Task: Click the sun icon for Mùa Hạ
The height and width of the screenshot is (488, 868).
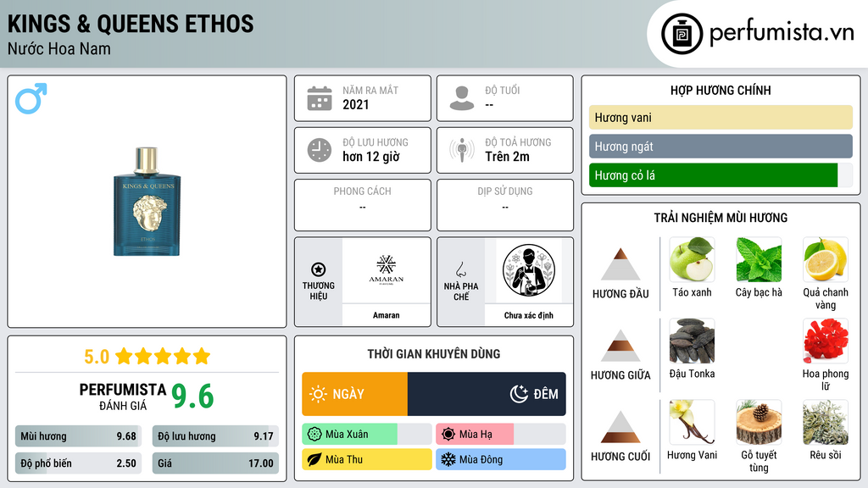Action: 448,435
